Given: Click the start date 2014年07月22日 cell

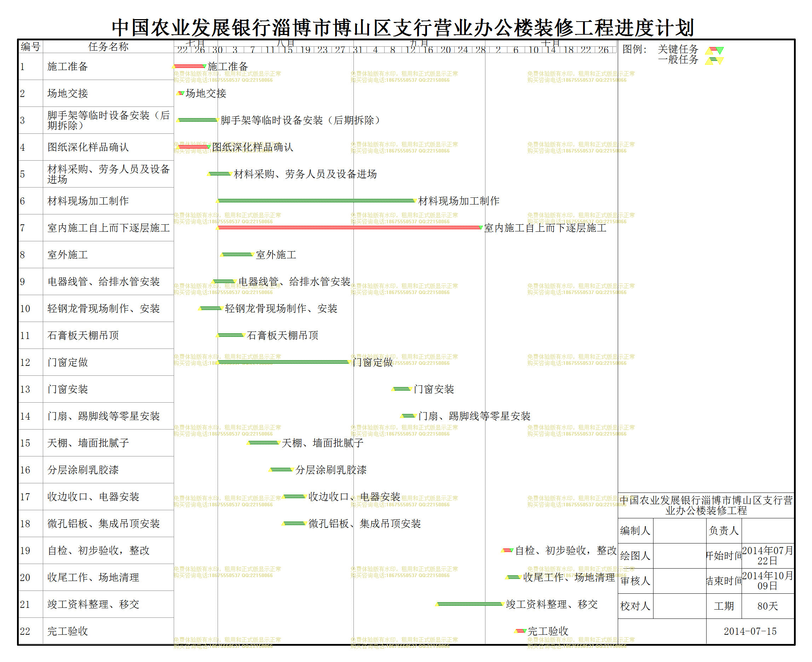Looking at the screenshot, I should [x=767, y=555].
